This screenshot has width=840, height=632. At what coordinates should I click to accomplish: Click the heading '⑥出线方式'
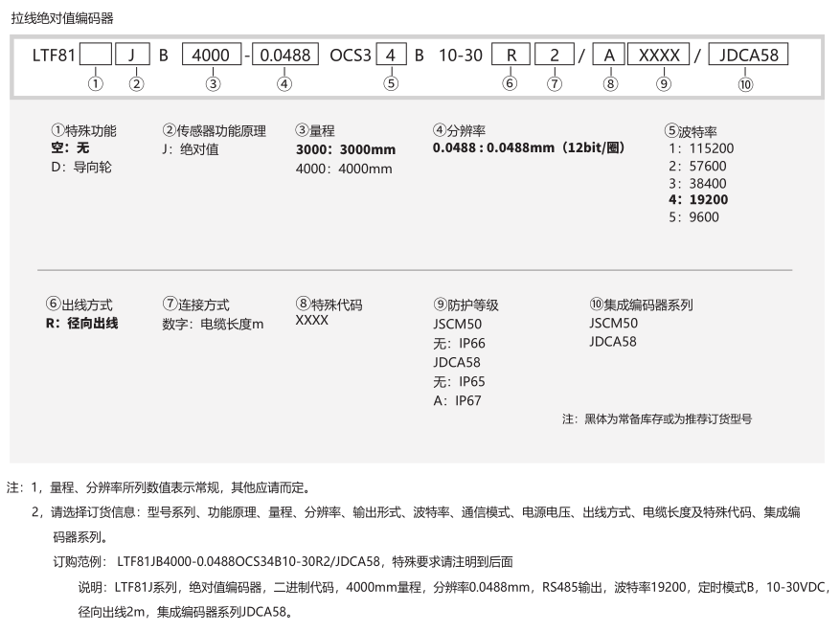(x=79, y=305)
